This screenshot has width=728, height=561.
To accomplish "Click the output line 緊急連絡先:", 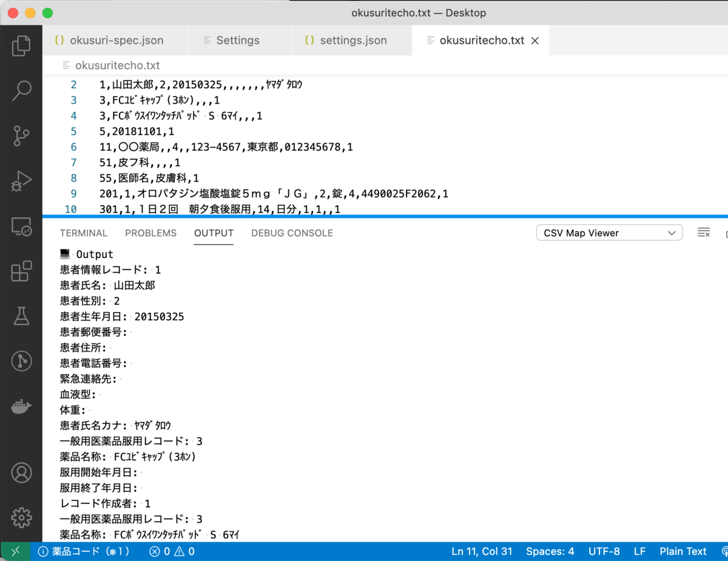I will click(x=89, y=378).
